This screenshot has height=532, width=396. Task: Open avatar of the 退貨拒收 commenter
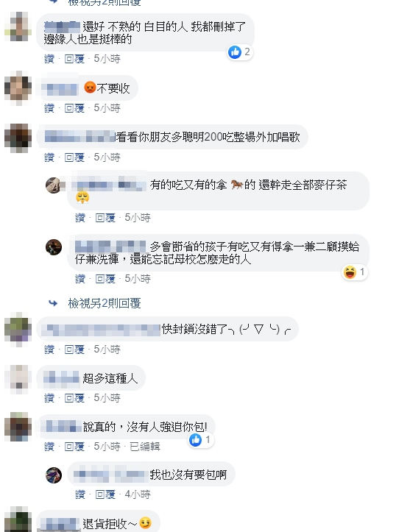tap(18, 519)
